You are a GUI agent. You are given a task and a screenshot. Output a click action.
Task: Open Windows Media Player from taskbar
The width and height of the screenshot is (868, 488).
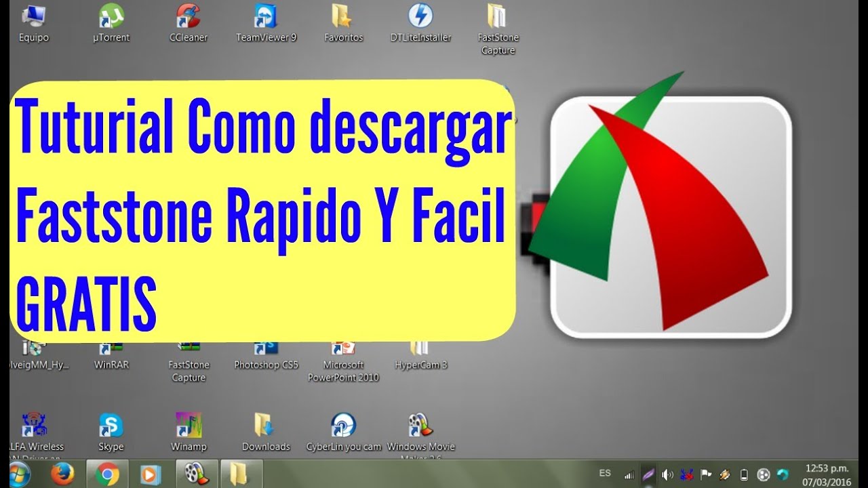tap(151, 474)
